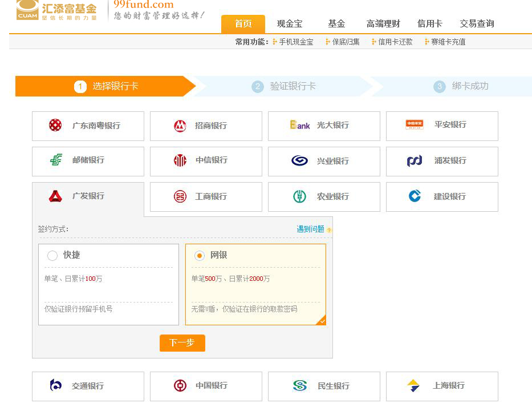This screenshot has width=532, height=407.
Task: Collapse the expanded 广发银行 bank option
Action: (x=88, y=196)
